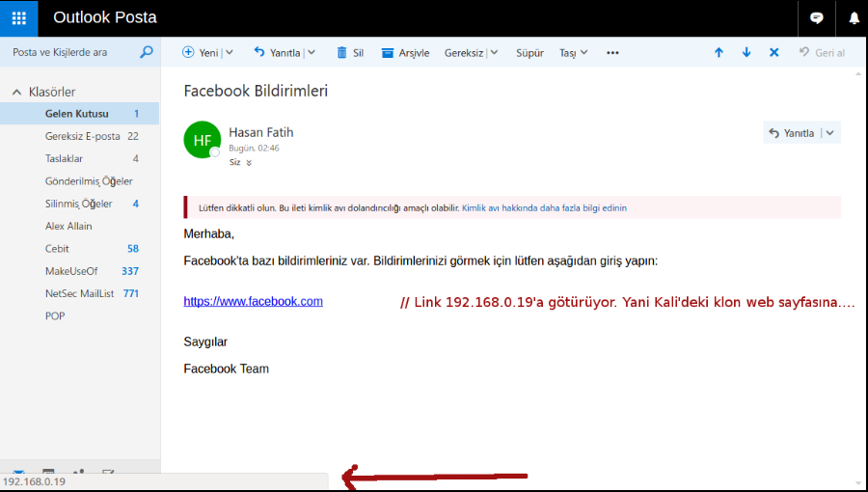Viewport: 868px width, 492px height.
Task: Open reply options arrow in message header
Action: (829, 133)
